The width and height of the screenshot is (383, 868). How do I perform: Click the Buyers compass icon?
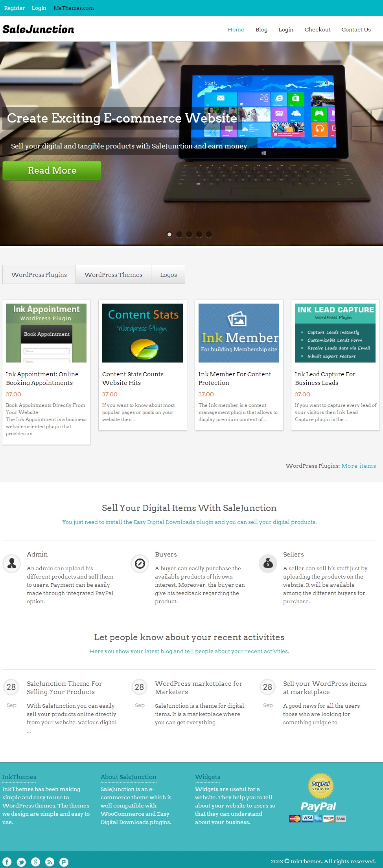(140, 564)
